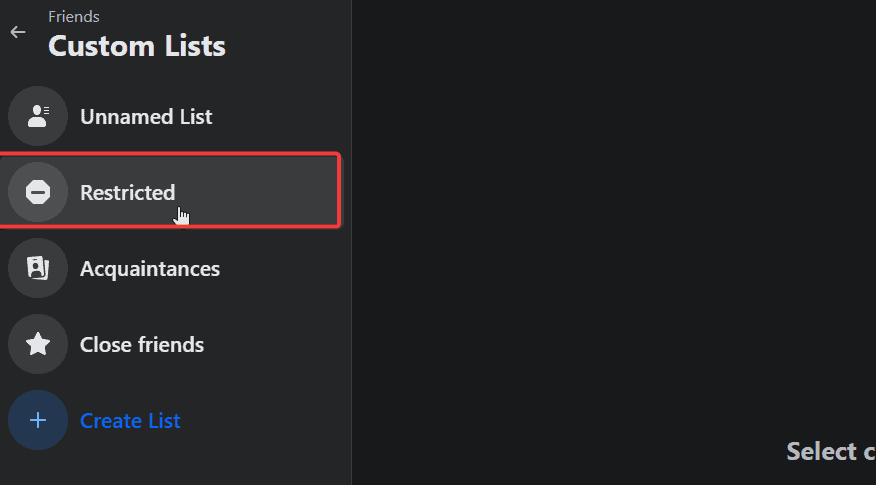Click the empty space in the highlighted Restricted row

point(257,192)
